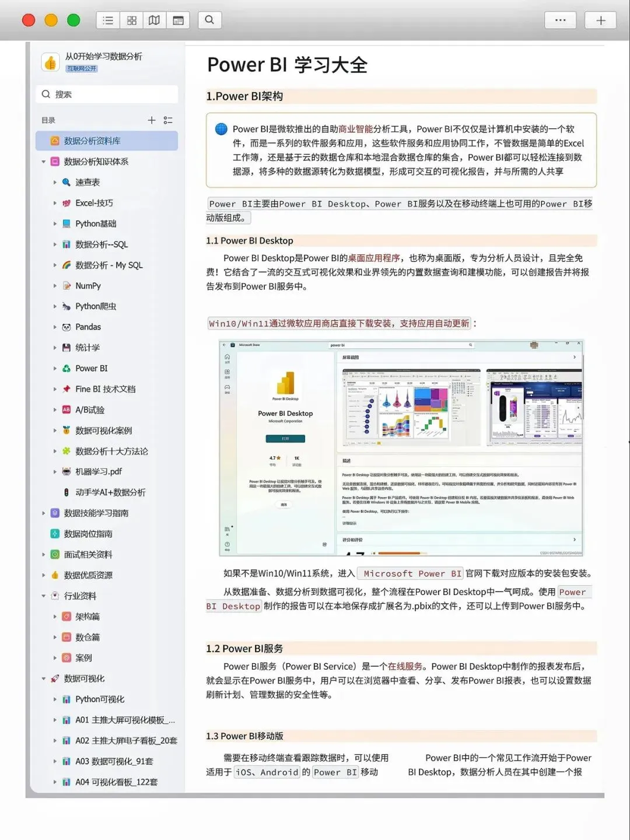This screenshot has height=840, width=630.
Task: Expand the NumPy tree node arrow
Action: coord(55,286)
